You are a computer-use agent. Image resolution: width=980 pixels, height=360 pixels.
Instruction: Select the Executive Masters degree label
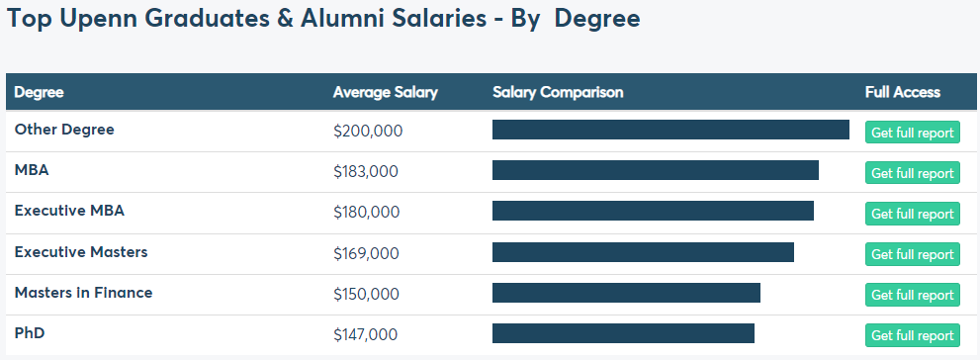click(81, 252)
